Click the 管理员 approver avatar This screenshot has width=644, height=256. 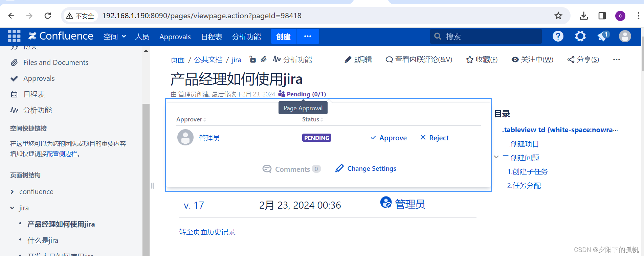coord(185,137)
